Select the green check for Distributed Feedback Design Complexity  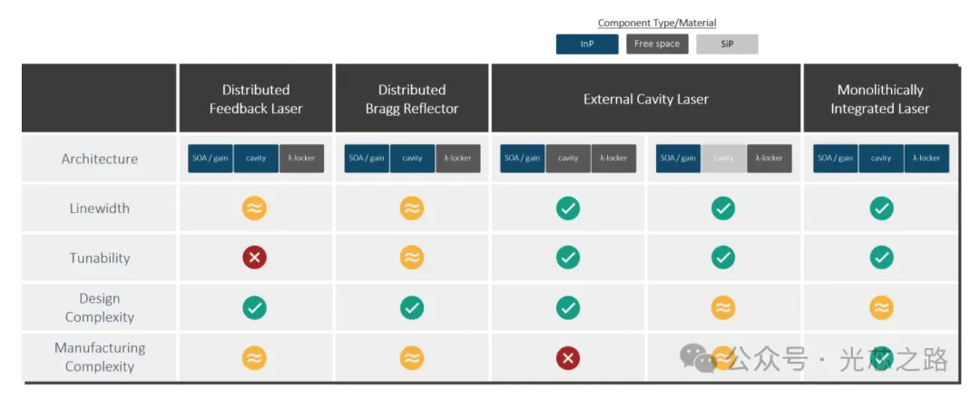tap(254, 307)
